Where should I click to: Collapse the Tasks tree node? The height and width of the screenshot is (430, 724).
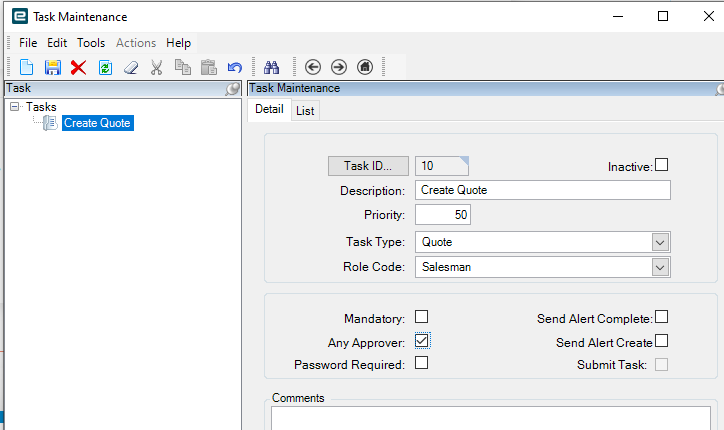point(14,107)
